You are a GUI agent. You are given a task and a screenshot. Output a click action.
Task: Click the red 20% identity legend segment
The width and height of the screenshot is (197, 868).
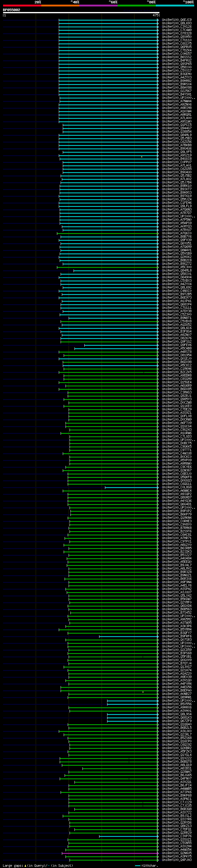click(x=22, y=6)
